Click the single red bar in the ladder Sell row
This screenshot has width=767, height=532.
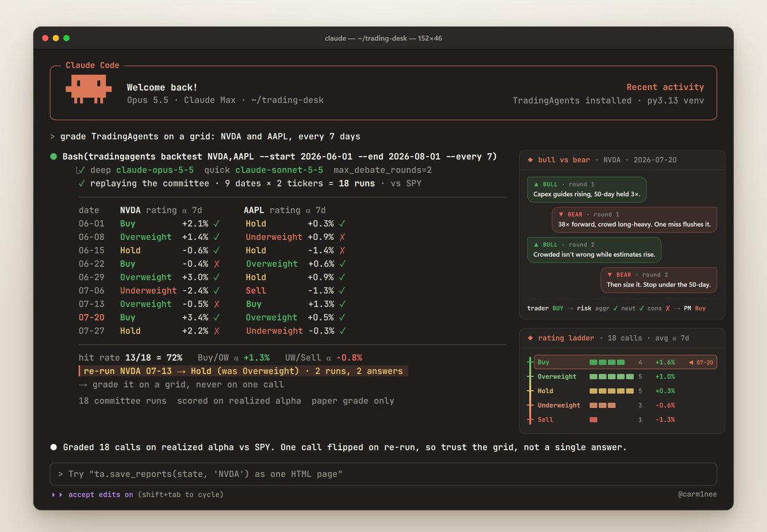pyautogui.click(x=593, y=420)
